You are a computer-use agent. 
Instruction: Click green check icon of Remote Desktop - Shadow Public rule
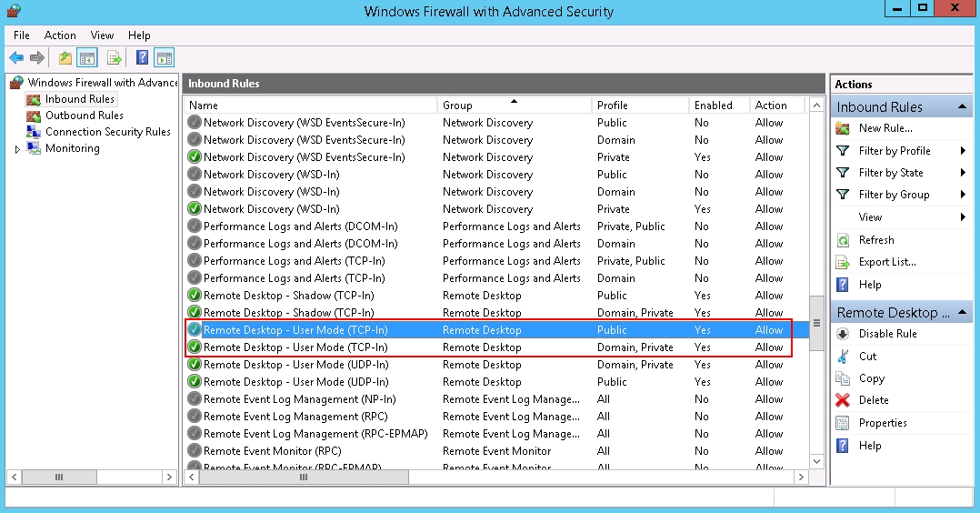[195, 296]
